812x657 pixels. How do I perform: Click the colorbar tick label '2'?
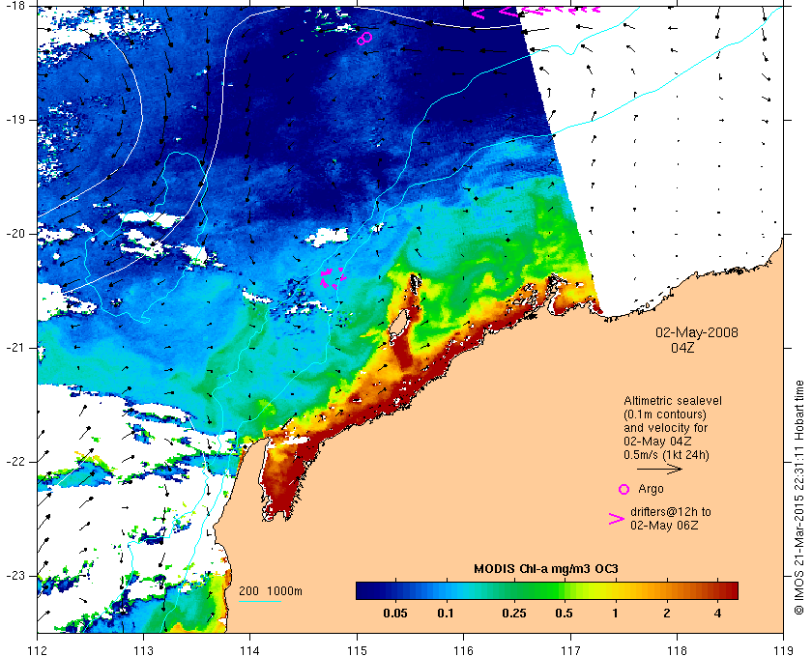pos(666,614)
